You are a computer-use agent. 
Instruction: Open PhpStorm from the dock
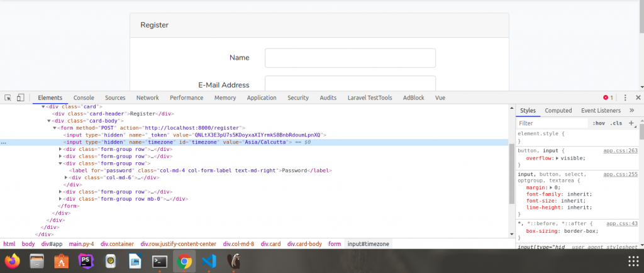tap(85, 261)
